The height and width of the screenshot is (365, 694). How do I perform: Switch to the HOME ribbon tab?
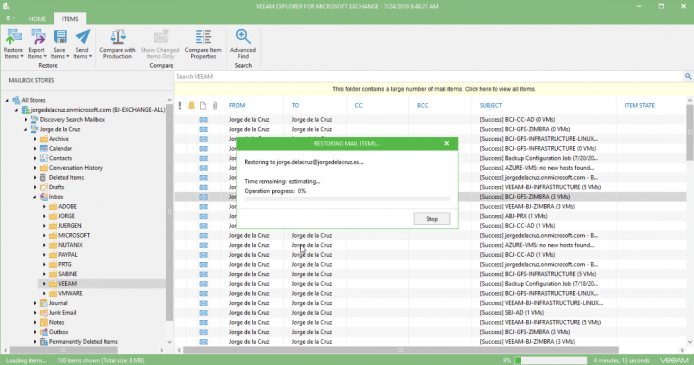(37, 19)
